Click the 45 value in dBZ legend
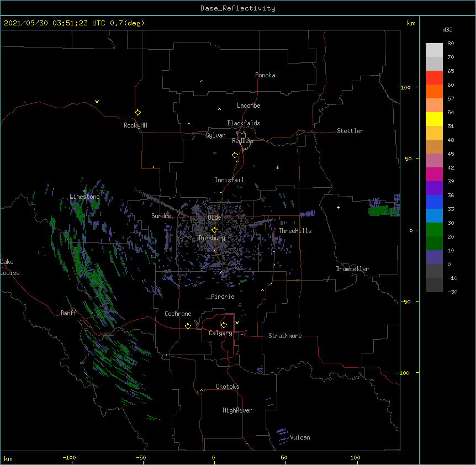The width and height of the screenshot is (476, 465). pyautogui.click(x=451, y=154)
